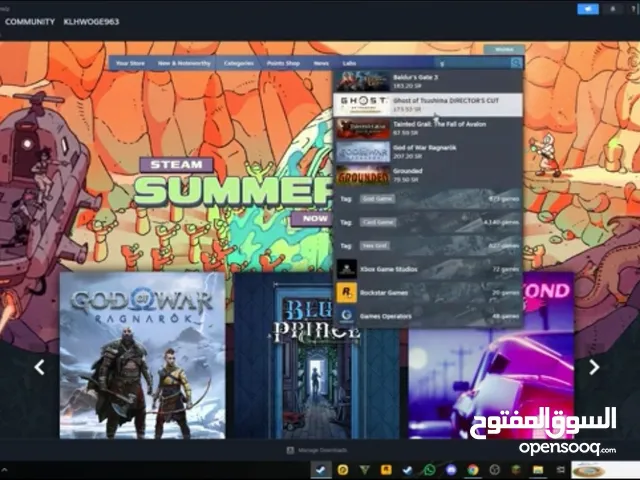Screen dimensions: 640x480
Task: Open WhatsApp from the taskbar
Action: (x=429, y=470)
